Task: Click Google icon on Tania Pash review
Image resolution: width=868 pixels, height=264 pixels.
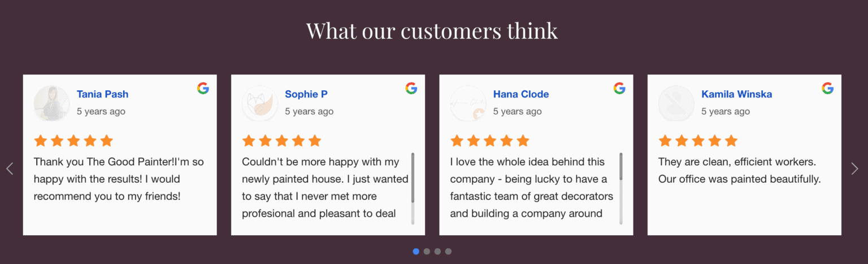Action: (x=203, y=88)
